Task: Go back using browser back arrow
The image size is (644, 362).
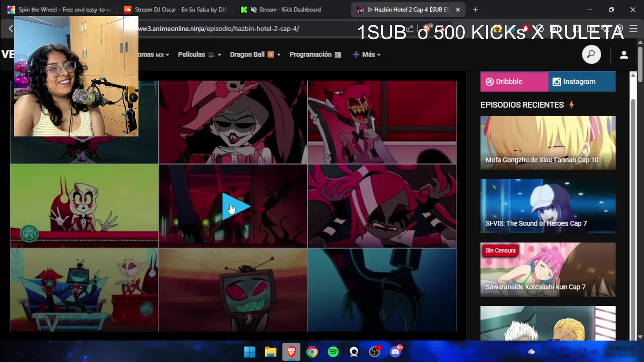Action: [x=10, y=29]
